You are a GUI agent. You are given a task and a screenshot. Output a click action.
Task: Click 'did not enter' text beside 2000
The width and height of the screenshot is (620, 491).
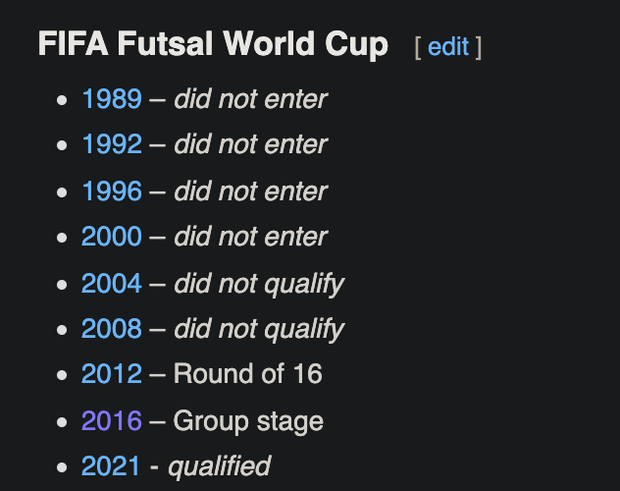click(x=250, y=237)
